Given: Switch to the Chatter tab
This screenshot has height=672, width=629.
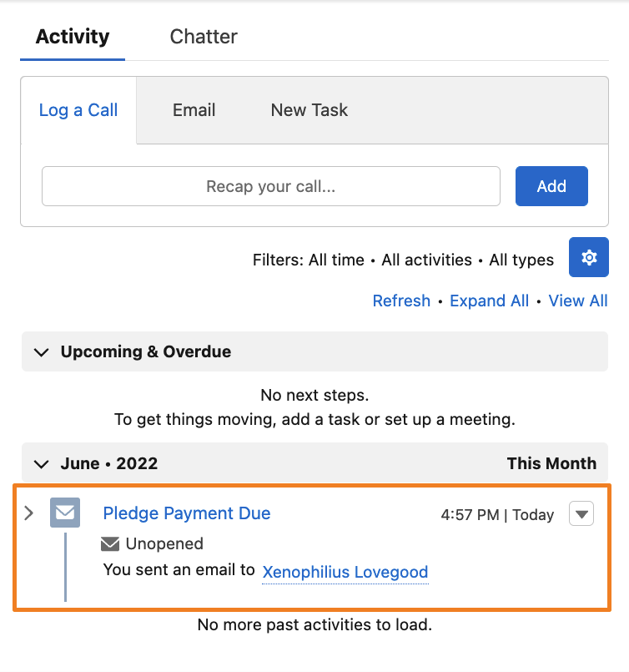Looking at the screenshot, I should coord(203,37).
